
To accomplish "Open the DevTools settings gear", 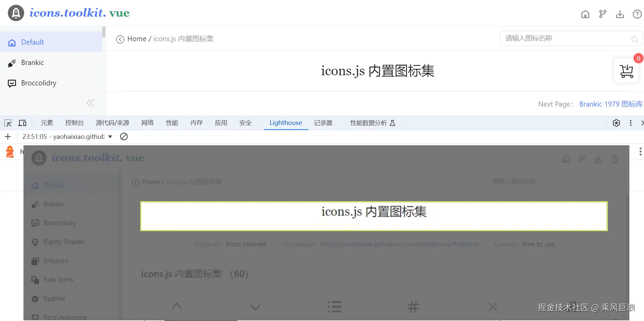I will [616, 123].
